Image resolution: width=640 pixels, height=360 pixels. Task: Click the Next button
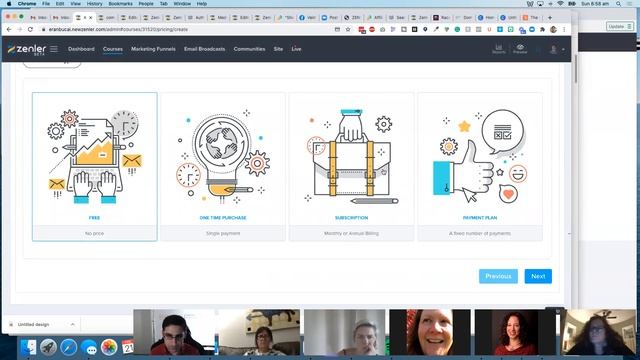click(538, 276)
